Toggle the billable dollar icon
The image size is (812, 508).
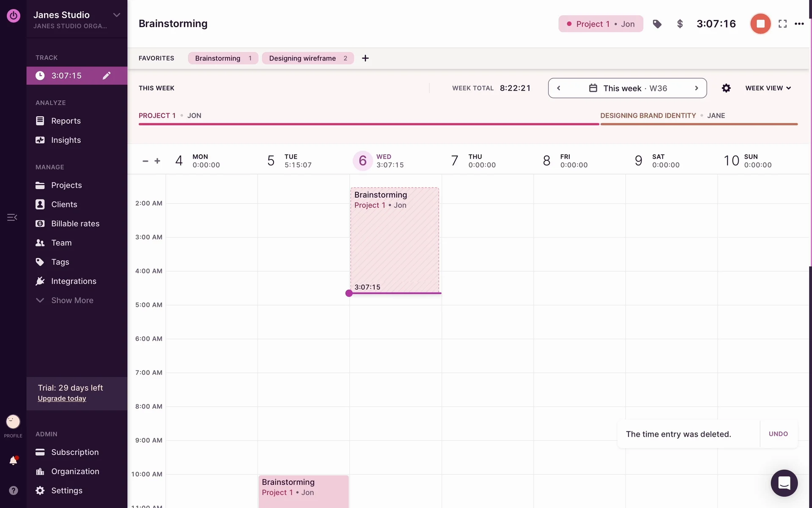tap(680, 24)
